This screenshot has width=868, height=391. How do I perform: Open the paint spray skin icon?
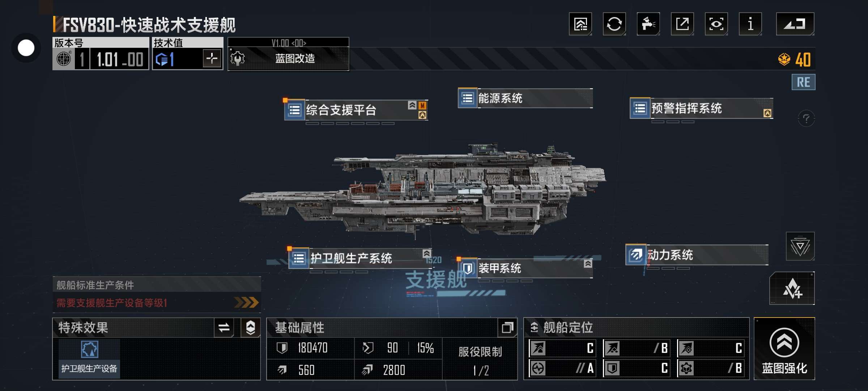[x=648, y=24]
